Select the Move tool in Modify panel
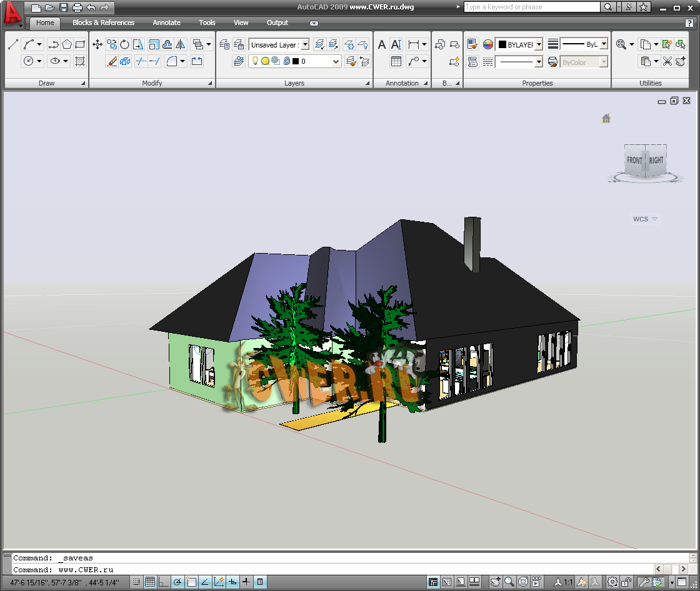The image size is (700, 591). click(97, 44)
